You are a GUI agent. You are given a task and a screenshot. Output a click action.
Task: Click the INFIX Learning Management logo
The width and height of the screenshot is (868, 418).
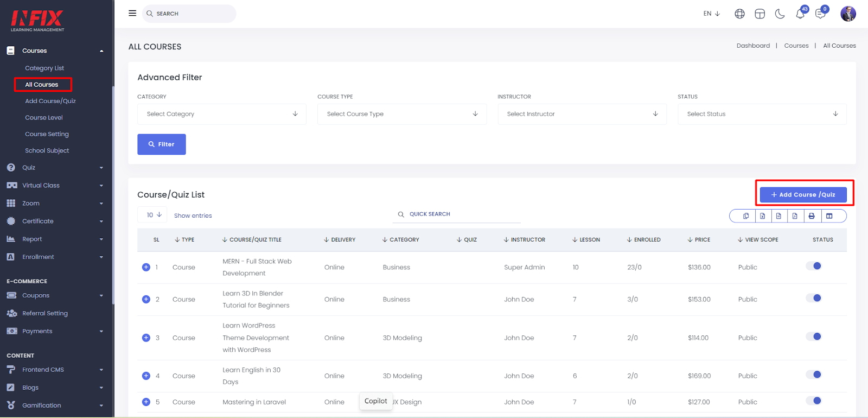[37, 21]
